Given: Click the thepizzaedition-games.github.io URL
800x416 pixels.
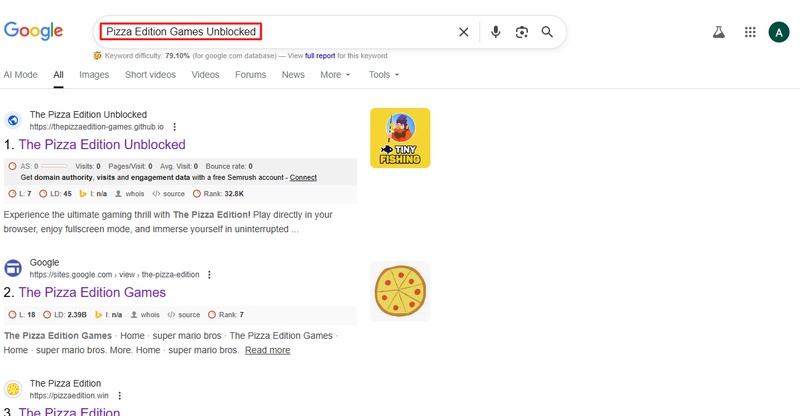Looking at the screenshot, I should pyautogui.click(x=96, y=127).
